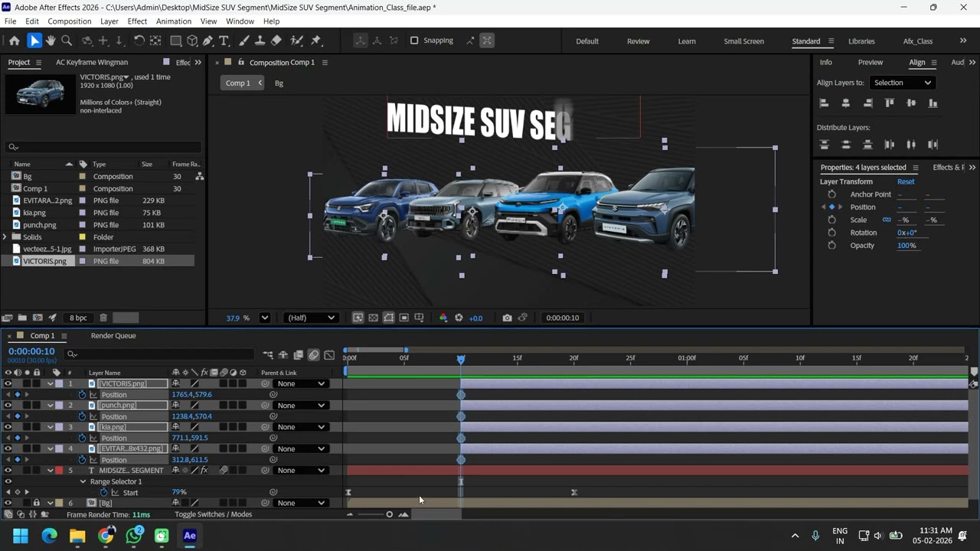980x551 pixels.
Task: Reset the Layer Transform properties
Action: (906, 181)
